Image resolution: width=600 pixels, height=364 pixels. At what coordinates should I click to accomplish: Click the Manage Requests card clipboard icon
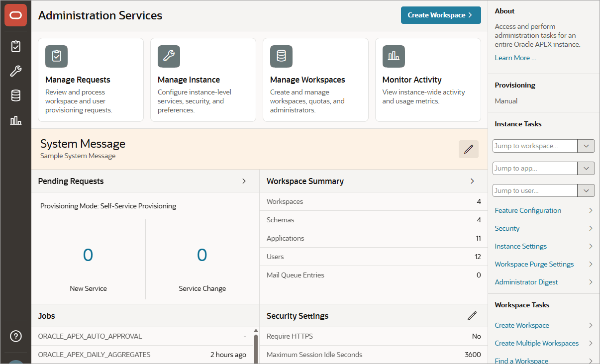click(56, 56)
